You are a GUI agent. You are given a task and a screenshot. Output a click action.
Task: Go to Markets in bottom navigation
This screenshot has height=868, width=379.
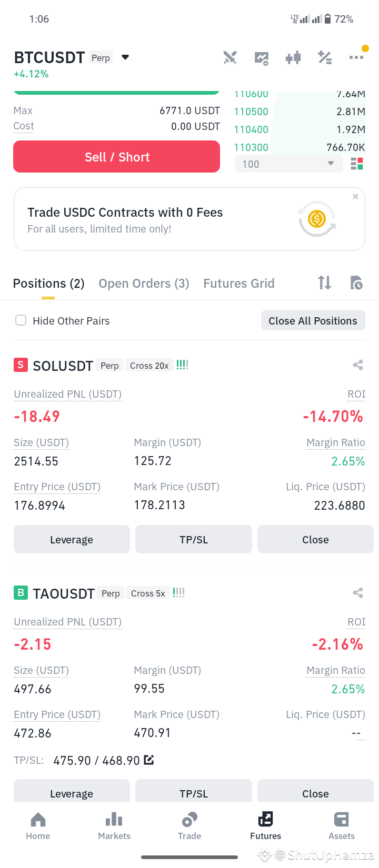(114, 826)
